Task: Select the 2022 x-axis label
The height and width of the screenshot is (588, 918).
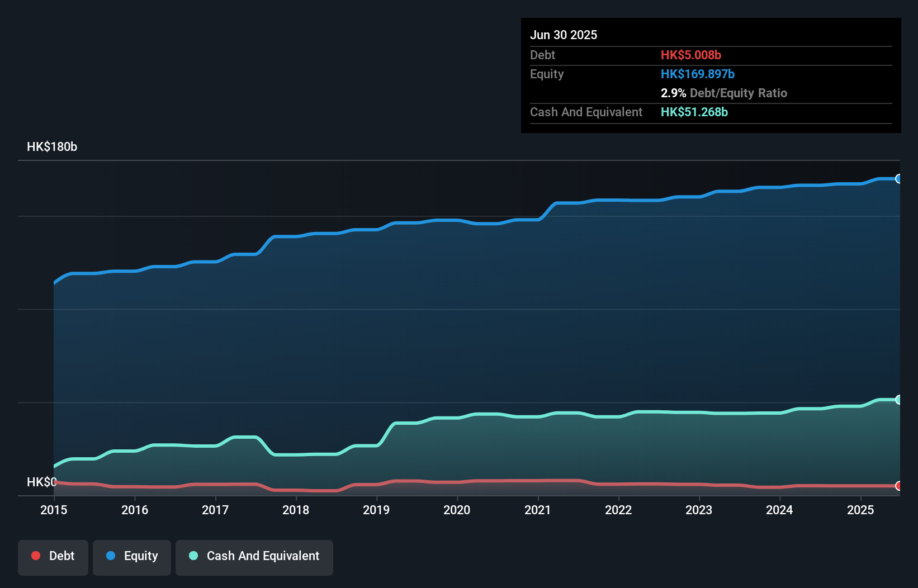Action: coord(618,510)
